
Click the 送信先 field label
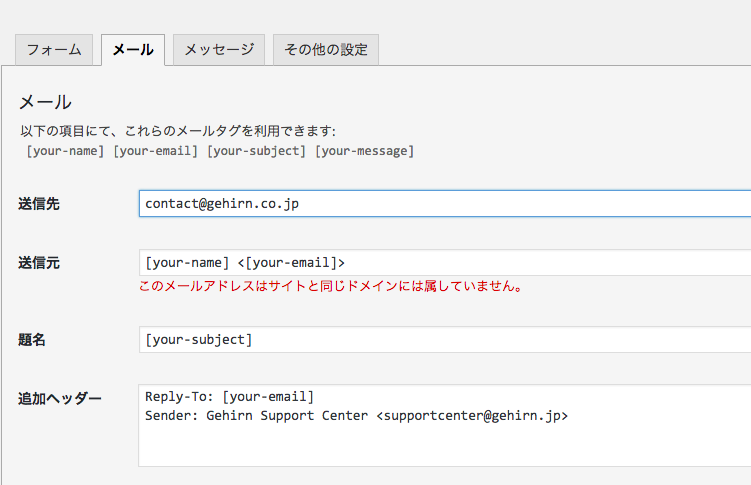pos(39,204)
